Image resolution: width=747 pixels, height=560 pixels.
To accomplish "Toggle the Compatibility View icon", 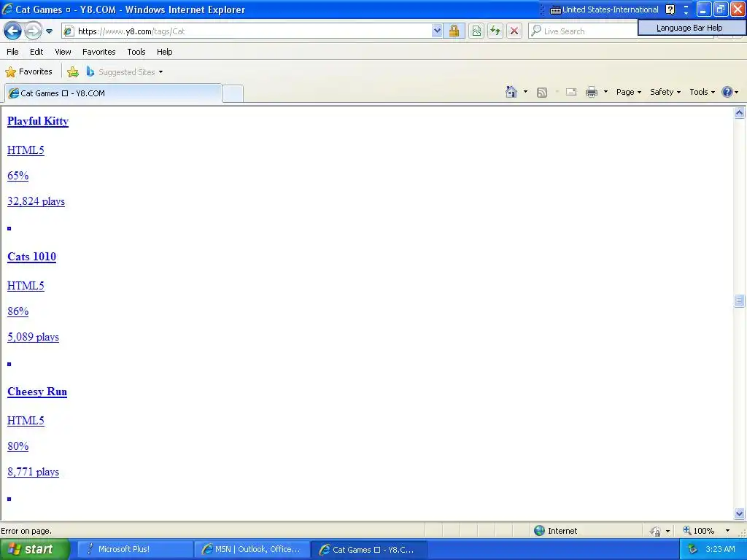I will (476, 31).
